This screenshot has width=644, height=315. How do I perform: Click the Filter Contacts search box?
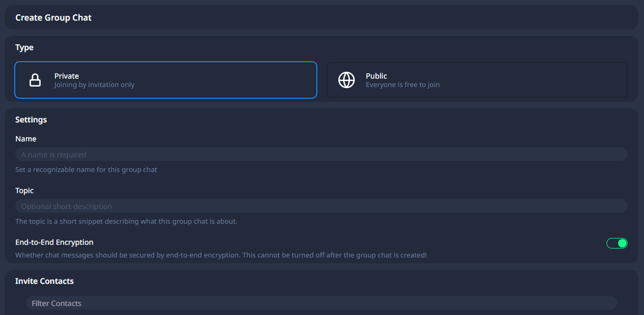coord(321,303)
